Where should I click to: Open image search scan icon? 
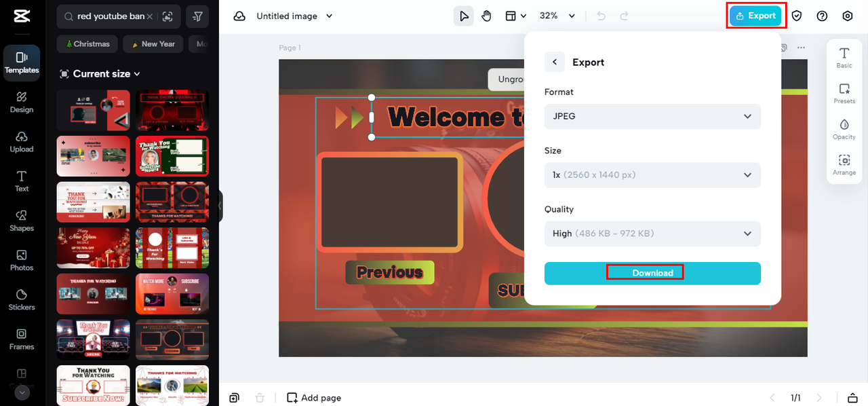(x=167, y=16)
